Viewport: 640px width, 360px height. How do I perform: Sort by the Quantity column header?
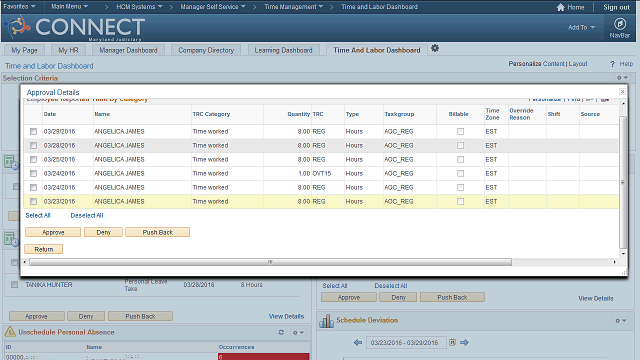(x=299, y=114)
